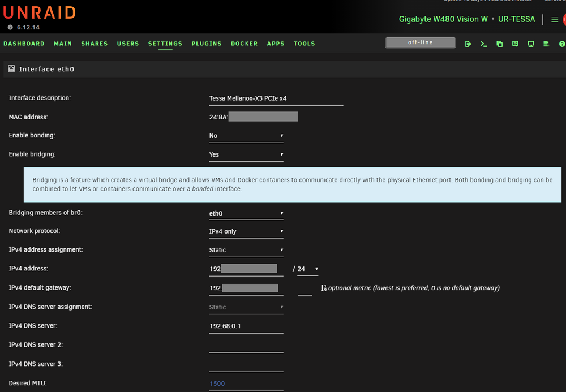Image resolution: width=566 pixels, height=392 pixels.
Task: Click the MAC address label
Action: tap(28, 117)
